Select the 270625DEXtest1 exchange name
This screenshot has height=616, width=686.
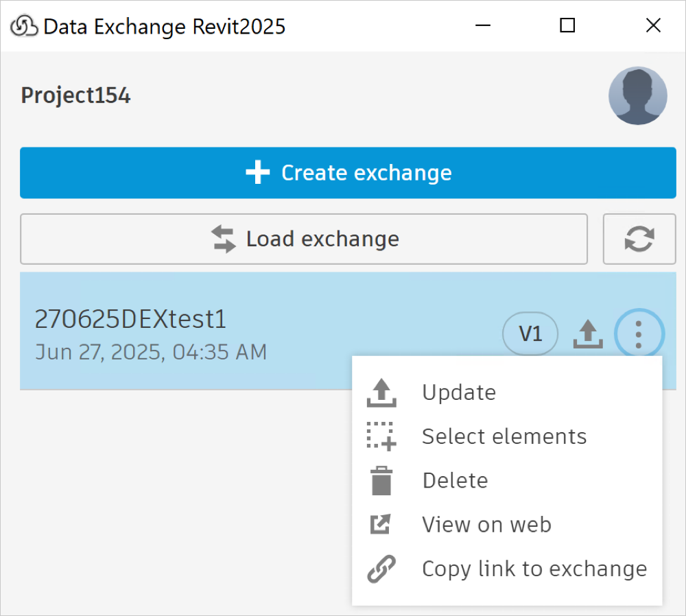tap(130, 319)
